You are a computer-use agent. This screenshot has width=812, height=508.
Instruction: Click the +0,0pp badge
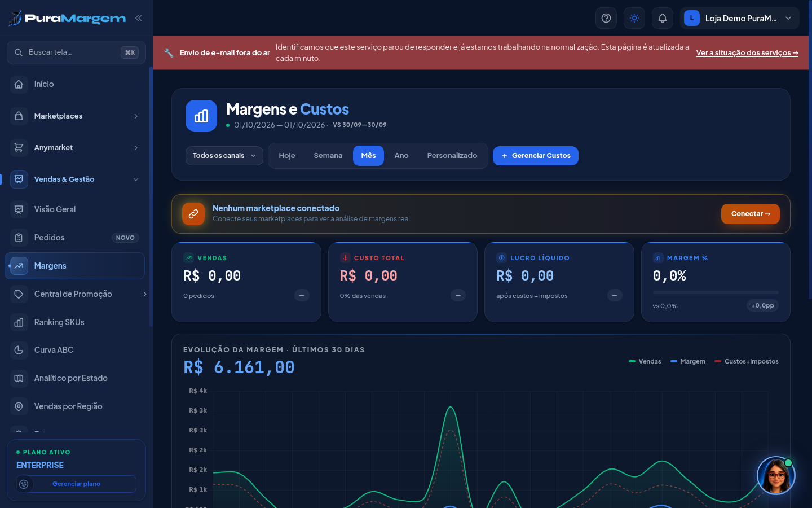[x=762, y=305]
